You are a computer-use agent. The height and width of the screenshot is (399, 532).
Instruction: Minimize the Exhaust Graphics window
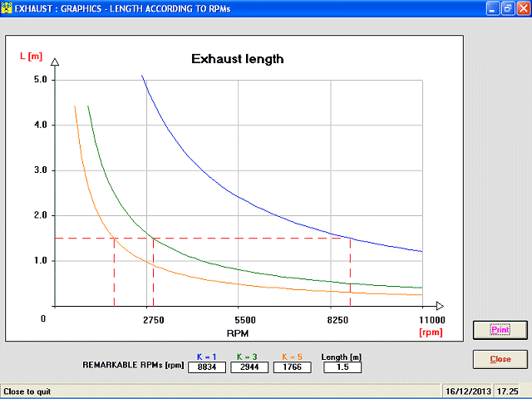pos(493,8)
